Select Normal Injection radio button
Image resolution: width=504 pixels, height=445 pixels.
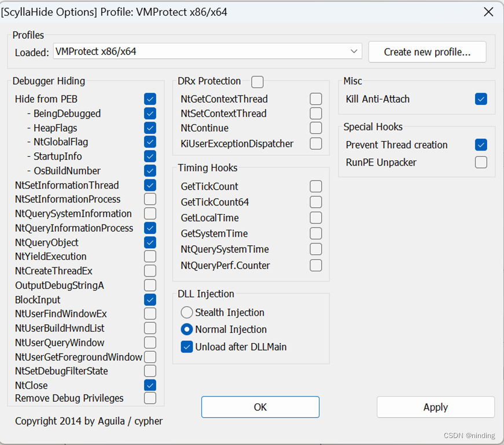[x=187, y=329]
